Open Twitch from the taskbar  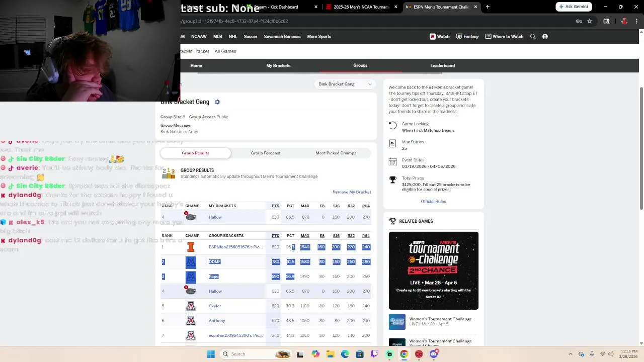(x=374, y=354)
